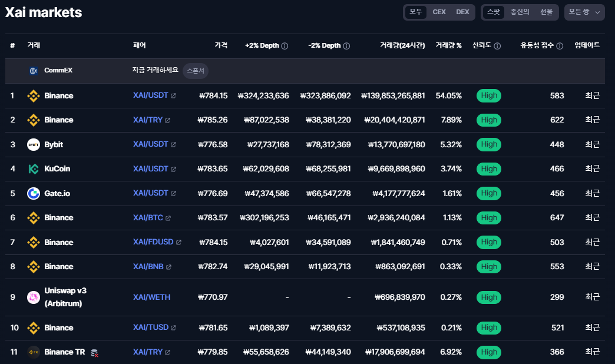Click the info icon beside +2% Depth
This screenshot has height=364, width=615.
[285, 46]
